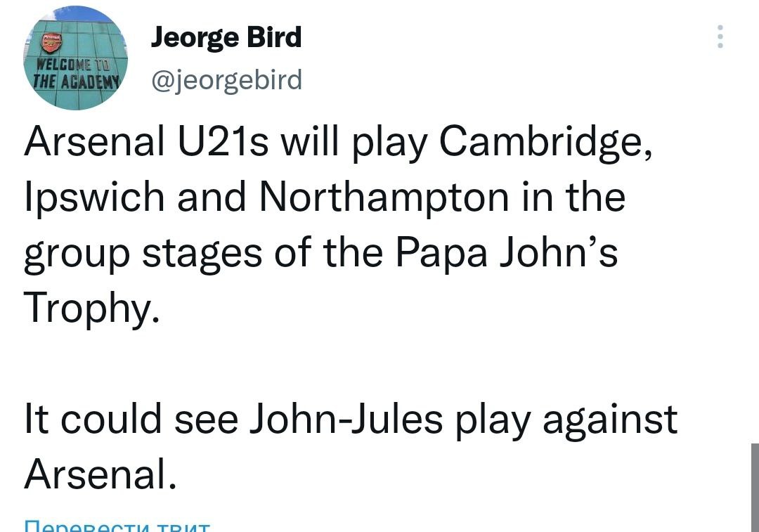This screenshot has height=532, width=759.
Task: Click the Jeorge Bird display name
Action: click(x=226, y=37)
